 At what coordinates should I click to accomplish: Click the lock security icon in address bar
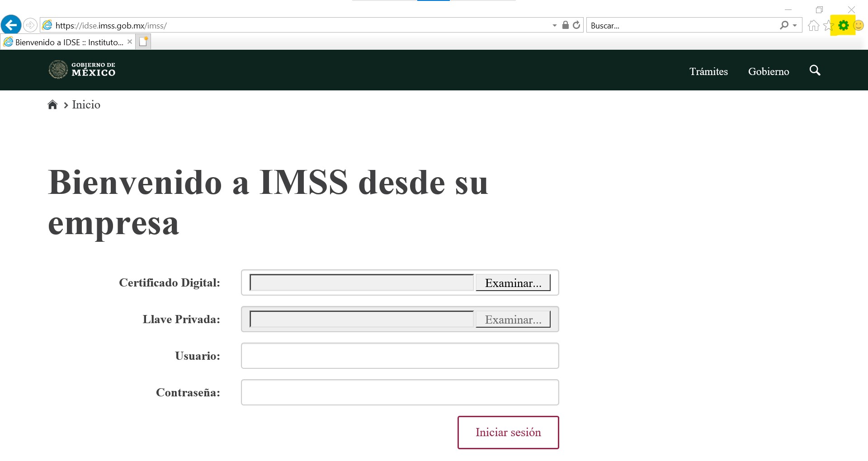(x=565, y=25)
